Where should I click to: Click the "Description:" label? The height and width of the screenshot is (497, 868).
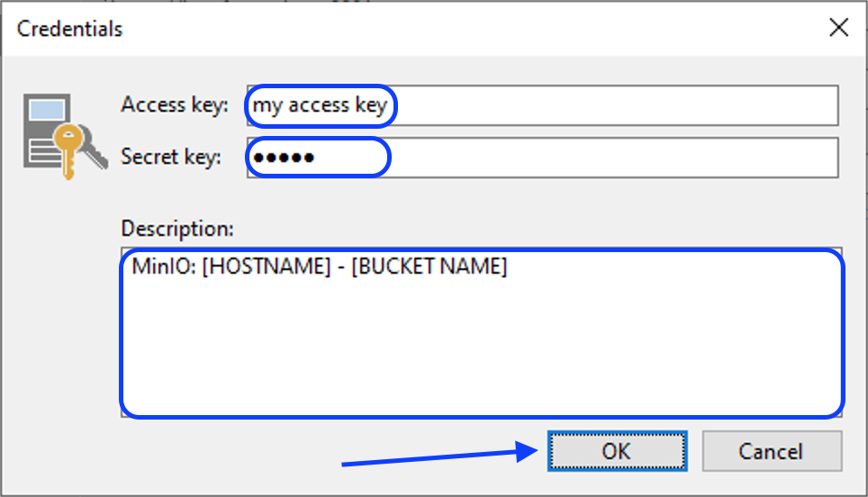tap(177, 229)
